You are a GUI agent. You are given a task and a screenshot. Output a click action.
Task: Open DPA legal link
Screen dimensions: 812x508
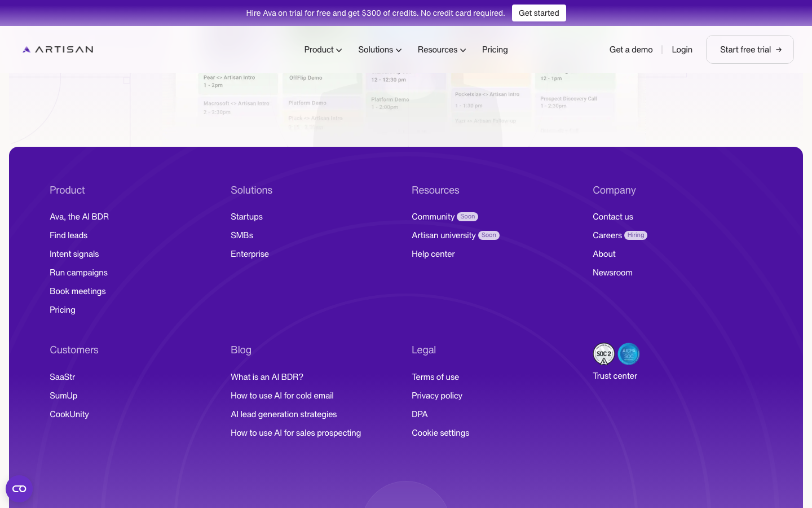click(x=420, y=414)
